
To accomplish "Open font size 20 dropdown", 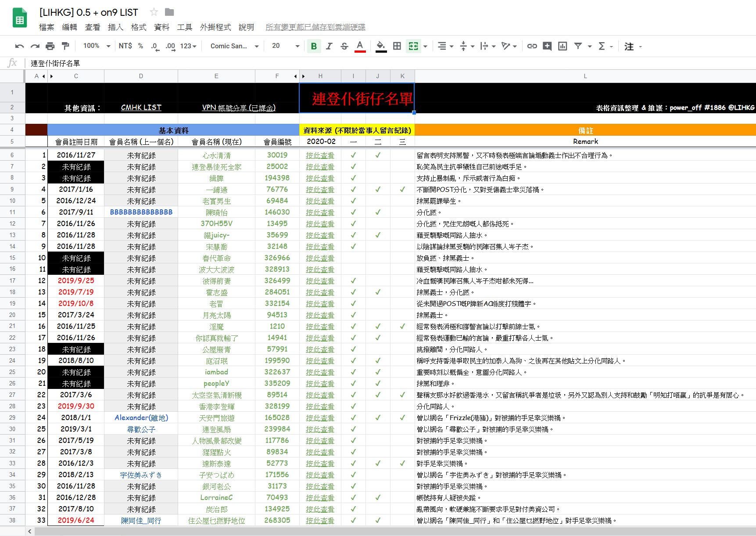I will (286, 46).
